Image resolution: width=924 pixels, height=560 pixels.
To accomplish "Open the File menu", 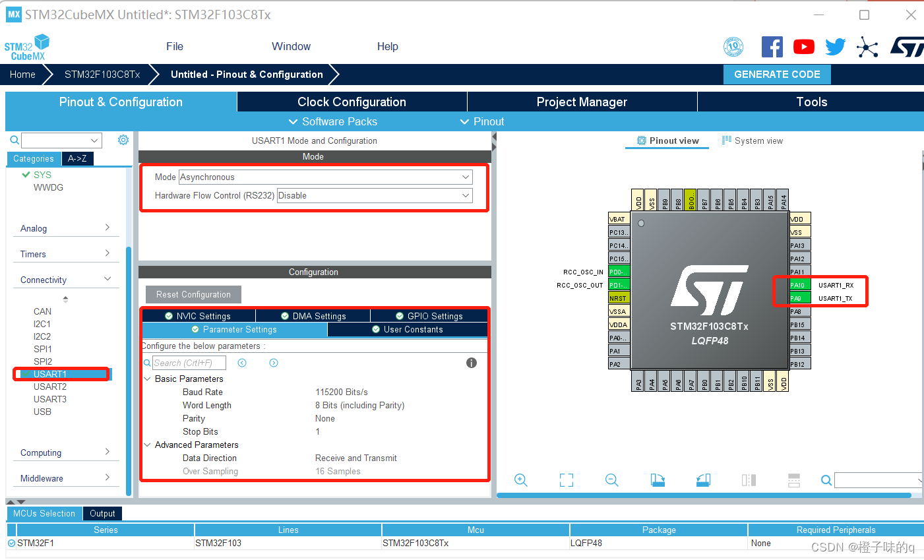I will tap(175, 46).
